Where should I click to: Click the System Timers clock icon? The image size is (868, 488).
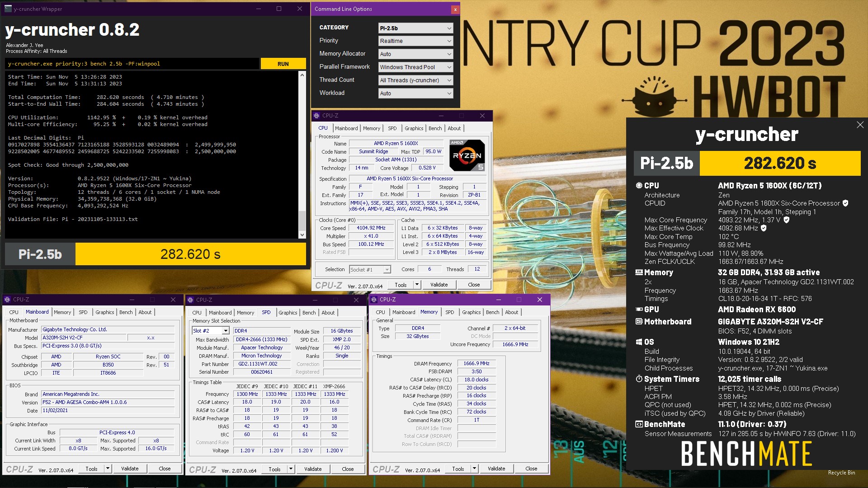pyautogui.click(x=639, y=379)
